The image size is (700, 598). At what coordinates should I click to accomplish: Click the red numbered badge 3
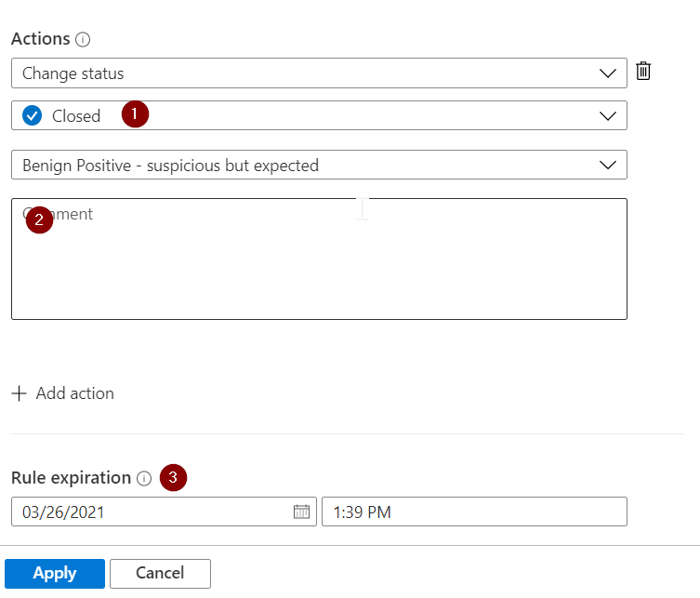tap(173, 478)
